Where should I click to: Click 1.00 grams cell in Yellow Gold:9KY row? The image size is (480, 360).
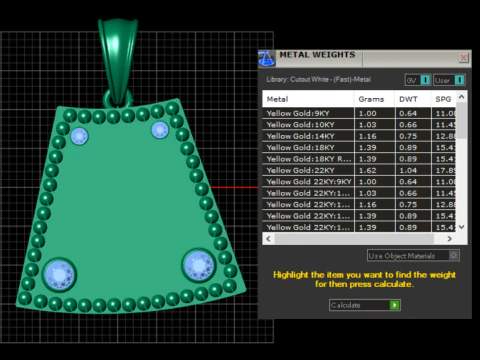pyautogui.click(x=375, y=113)
